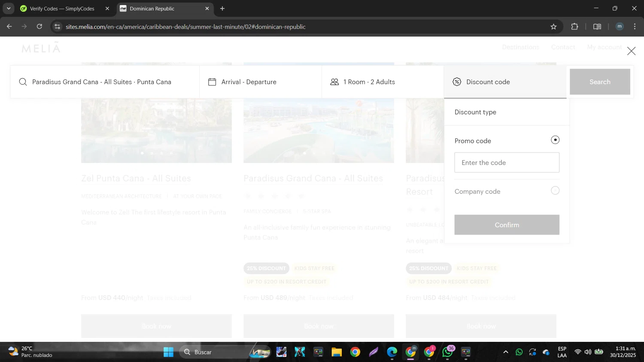Open the Arrival - Departure date picker

point(261,82)
